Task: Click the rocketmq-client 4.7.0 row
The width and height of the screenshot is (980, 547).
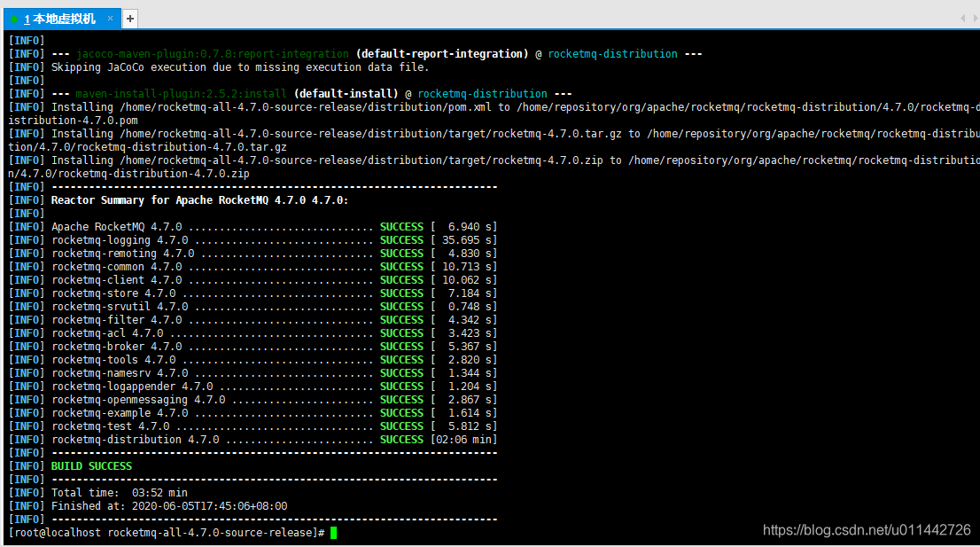Action: (x=253, y=280)
